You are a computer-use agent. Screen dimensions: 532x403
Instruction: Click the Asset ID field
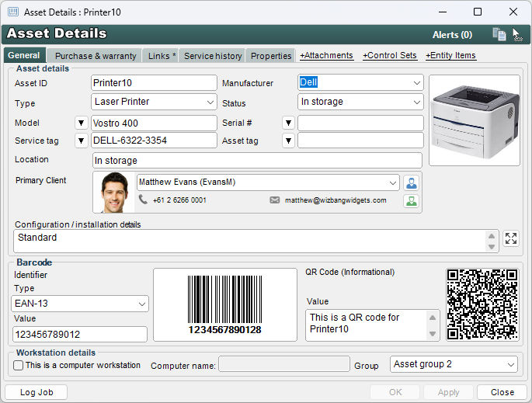[x=154, y=83]
